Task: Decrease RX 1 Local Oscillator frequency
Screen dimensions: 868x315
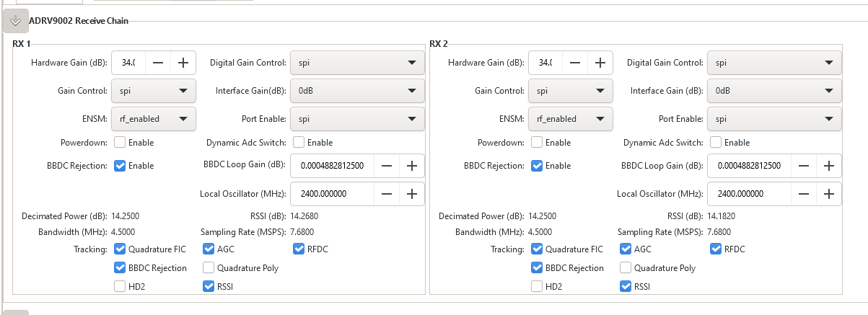Action: [387, 194]
